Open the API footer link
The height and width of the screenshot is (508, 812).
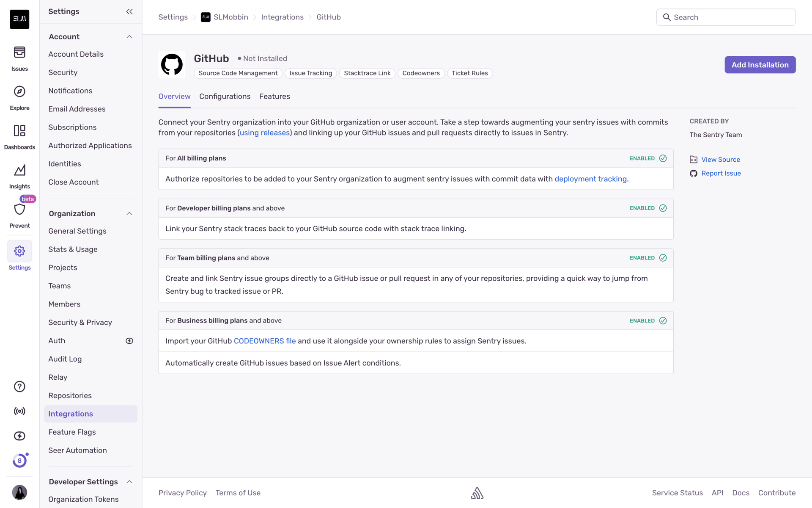[717, 493]
